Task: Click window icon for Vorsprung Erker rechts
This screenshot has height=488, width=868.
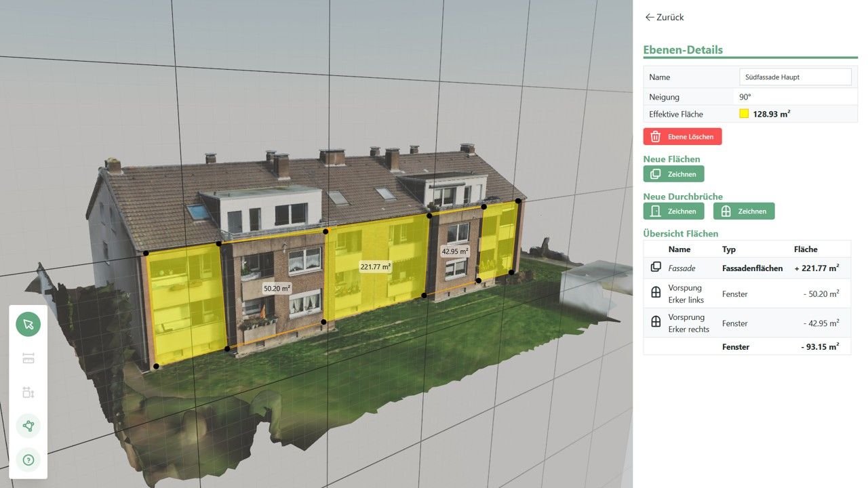Action: point(656,323)
